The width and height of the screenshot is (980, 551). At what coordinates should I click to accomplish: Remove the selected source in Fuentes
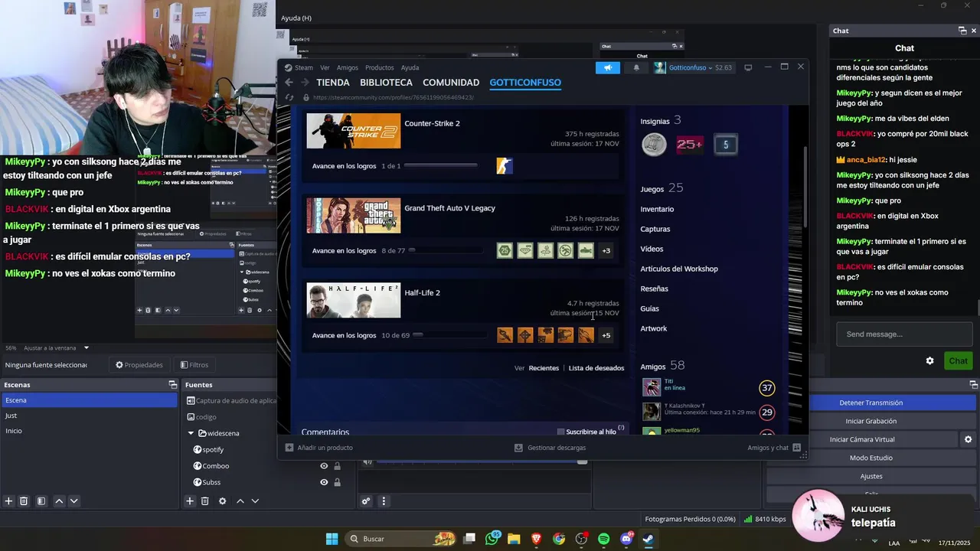point(204,501)
